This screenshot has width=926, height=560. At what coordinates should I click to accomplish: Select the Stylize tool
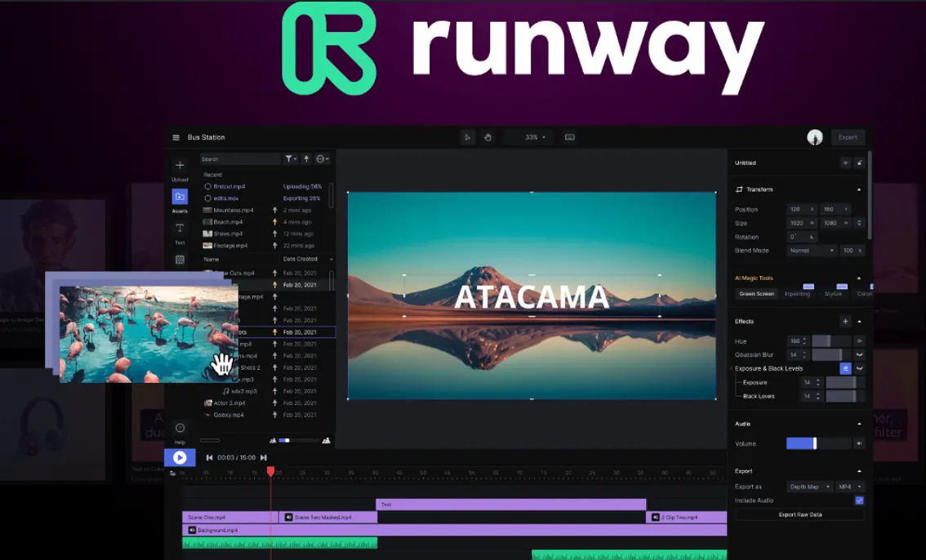click(833, 293)
